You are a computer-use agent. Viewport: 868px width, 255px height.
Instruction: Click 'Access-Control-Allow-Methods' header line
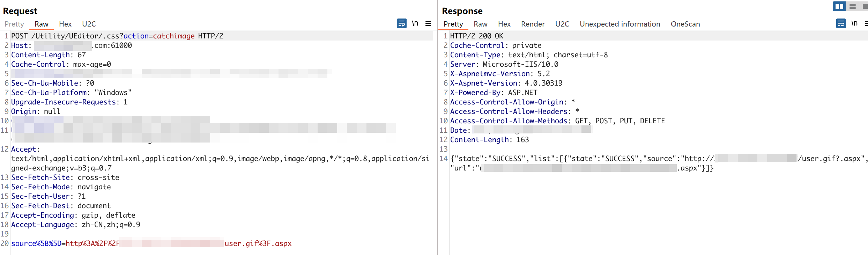coord(558,121)
